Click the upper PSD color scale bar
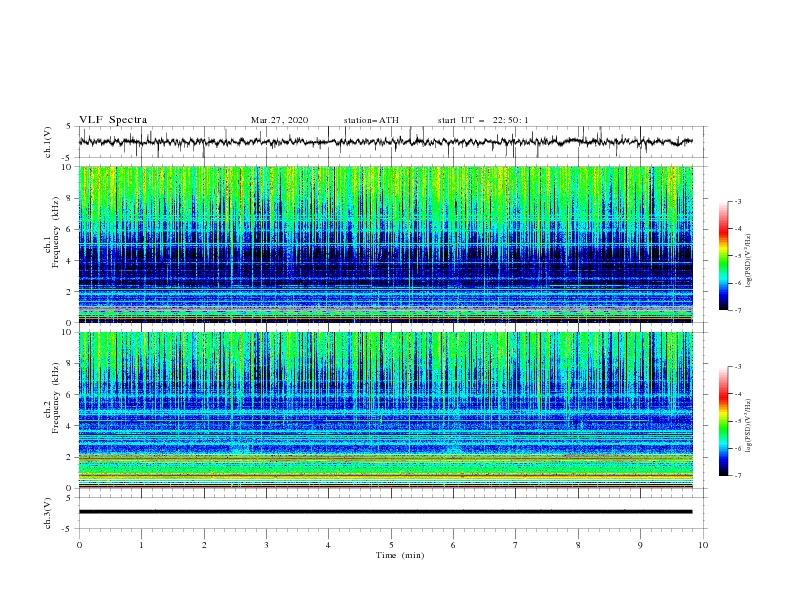The image size is (792, 612). coord(723,255)
